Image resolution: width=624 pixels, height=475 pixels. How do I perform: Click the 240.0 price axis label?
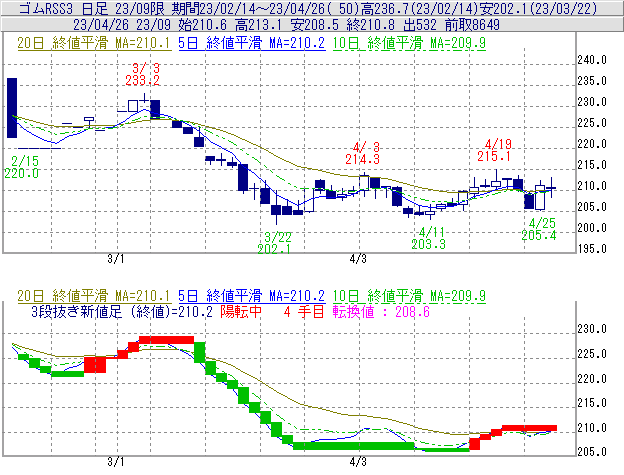tap(592, 60)
